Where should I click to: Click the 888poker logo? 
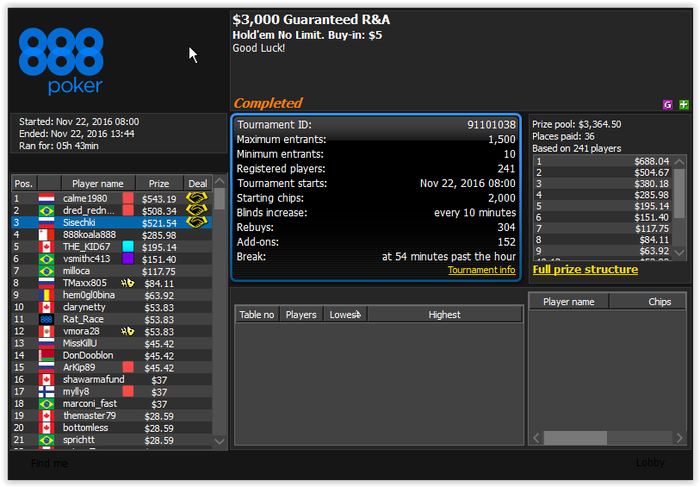coord(61,61)
